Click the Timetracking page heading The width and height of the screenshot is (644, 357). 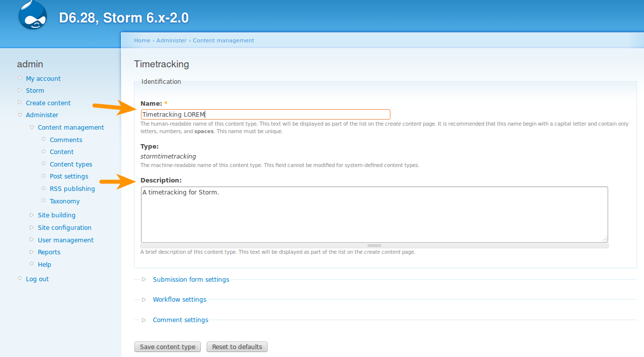click(x=161, y=64)
